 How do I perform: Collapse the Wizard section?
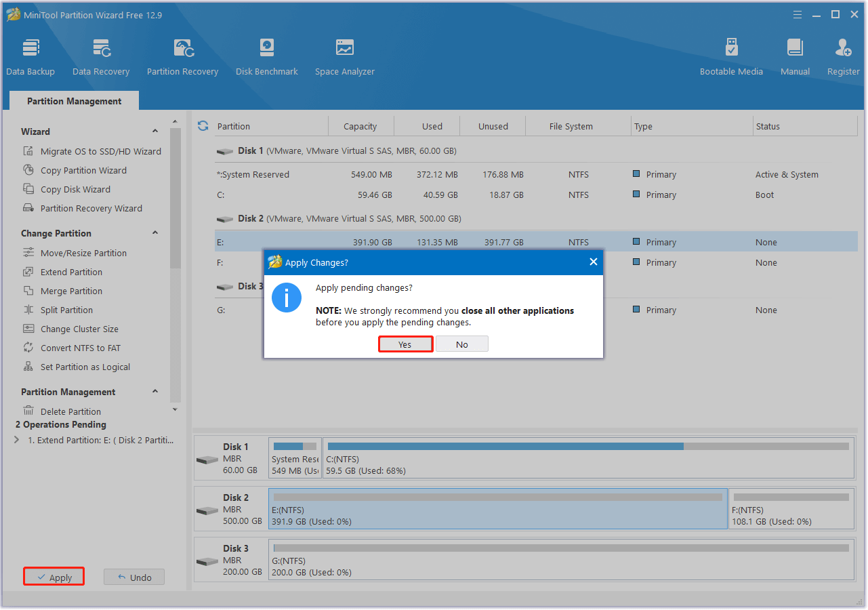click(155, 131)
